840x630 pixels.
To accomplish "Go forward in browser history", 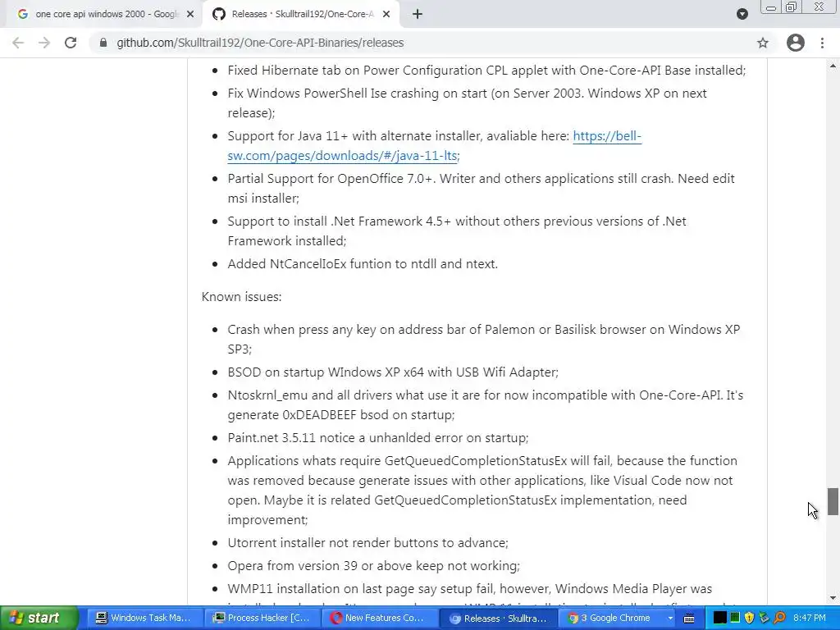I will click(x=44, y=43).
